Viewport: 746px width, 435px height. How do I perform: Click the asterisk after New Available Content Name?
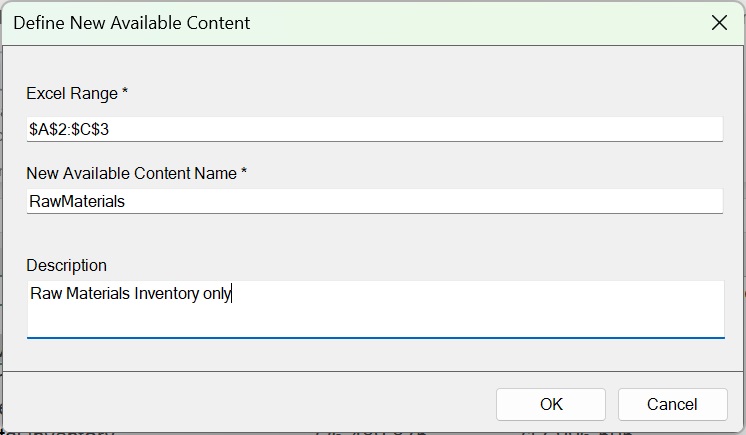(243, 173)
